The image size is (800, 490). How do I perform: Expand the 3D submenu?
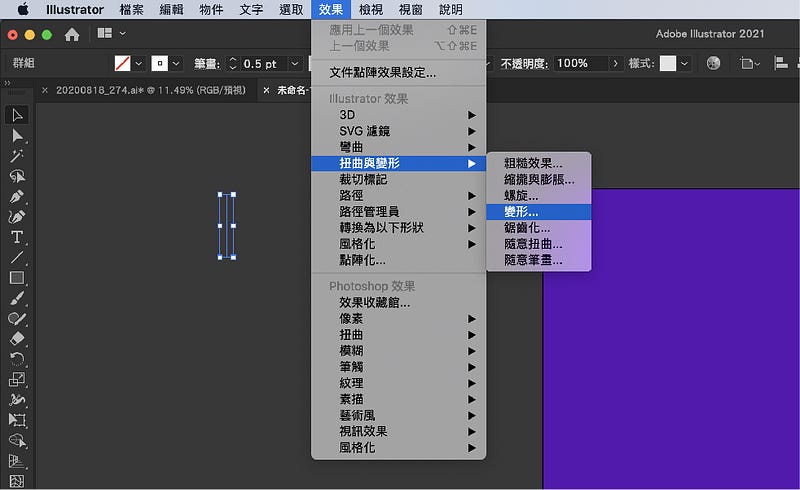pyautogui.click(x=398, y=115)
